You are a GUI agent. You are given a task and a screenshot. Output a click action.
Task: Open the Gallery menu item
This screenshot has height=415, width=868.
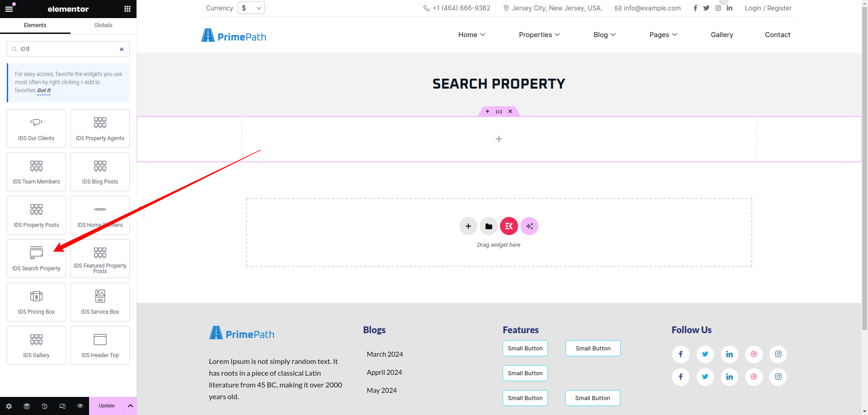(722, 35)
